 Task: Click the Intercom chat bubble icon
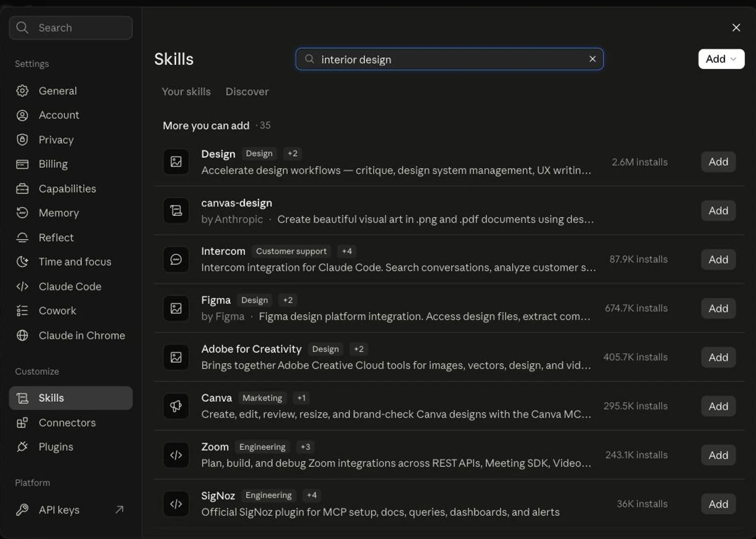(x=176, y=259)
